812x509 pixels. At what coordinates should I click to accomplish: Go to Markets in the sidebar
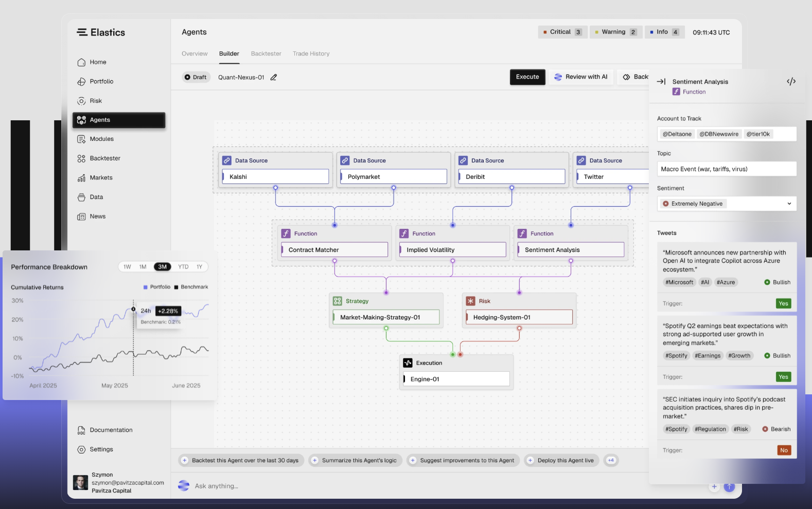pyautogui.click(x=101, y=178)
